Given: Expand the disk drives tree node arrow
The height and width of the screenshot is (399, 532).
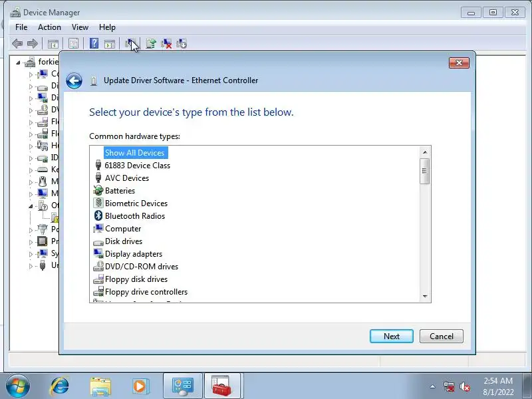Looking at the screenshot, I should [x=31, y=86].
